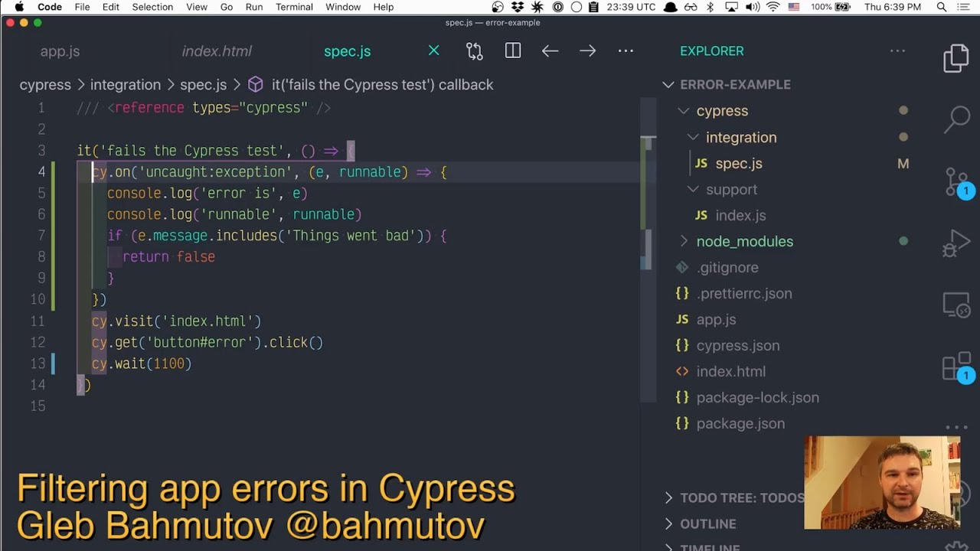Click the spec.js breadcrumb segment

(204, 85)
